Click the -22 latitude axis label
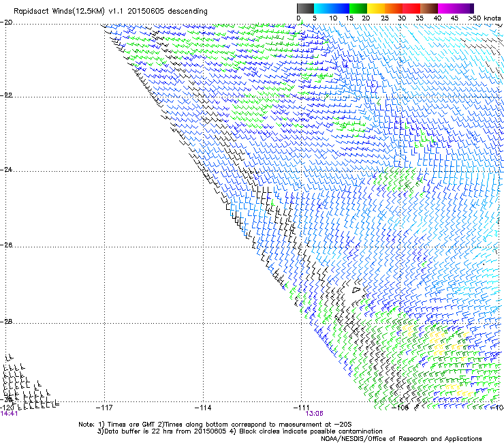The image size is (504, 443). click(6, 95)
